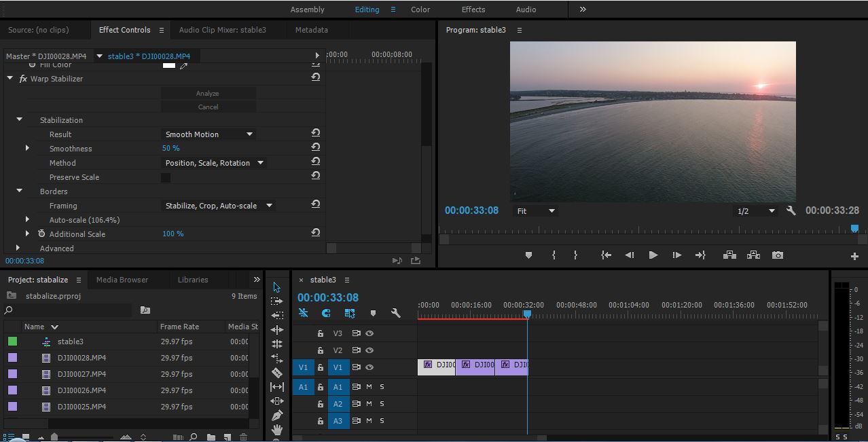Screen dimensions: 868x442
Task: Reset the Smoothness parameter
Action: pos(315,147)
